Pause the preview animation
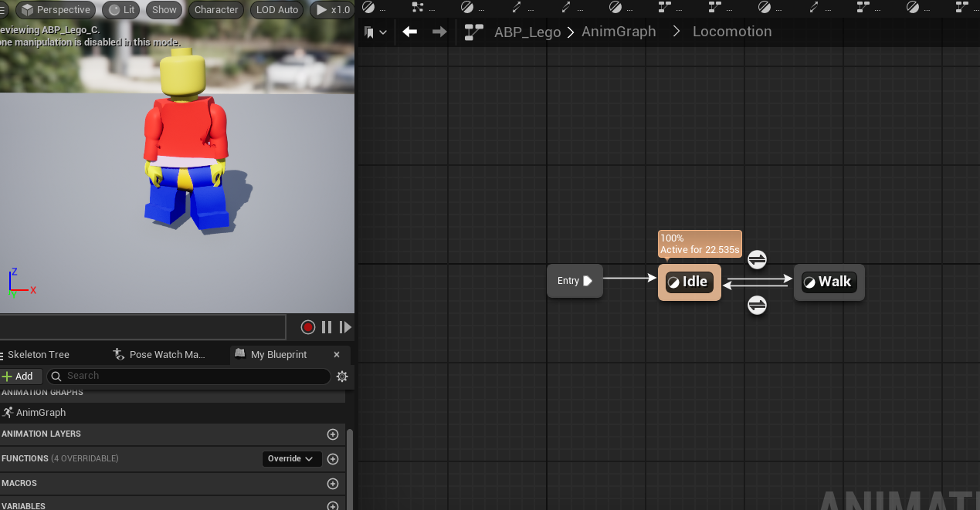This screenshot has width=980, height=510. point(327,327)
